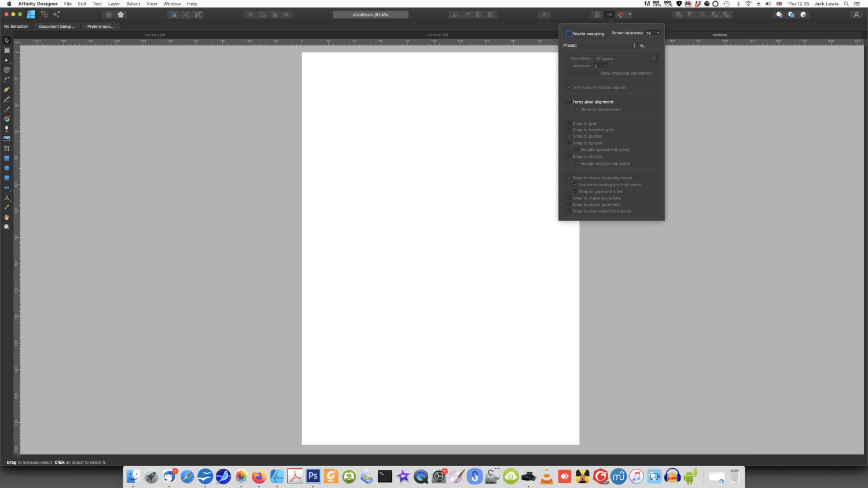Open the Layer menu
The height and width of the screenshot is (488, 868).
pos(113,3)
